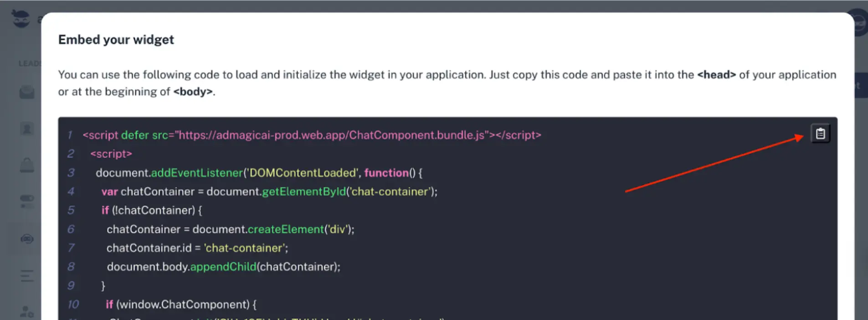The height and width of the screenshot is (320, 868).
Task: Click the addEventListener code on line 3
Action: [x=197, y=173]
